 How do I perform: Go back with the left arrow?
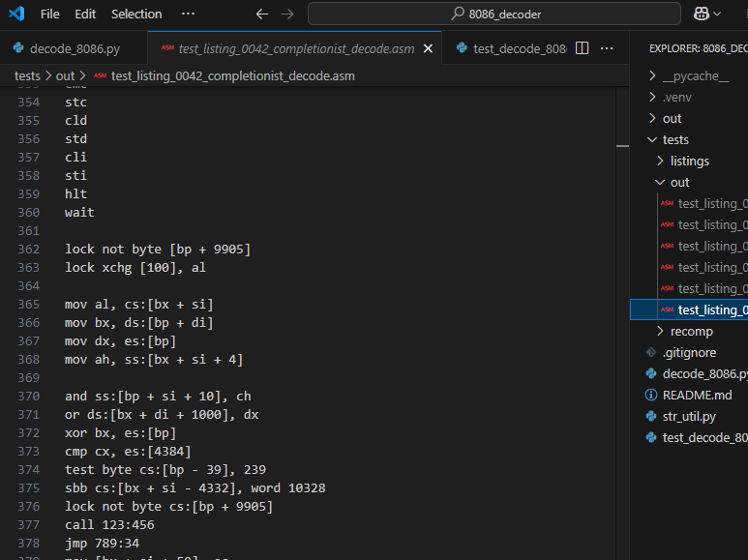coord(262,15)
